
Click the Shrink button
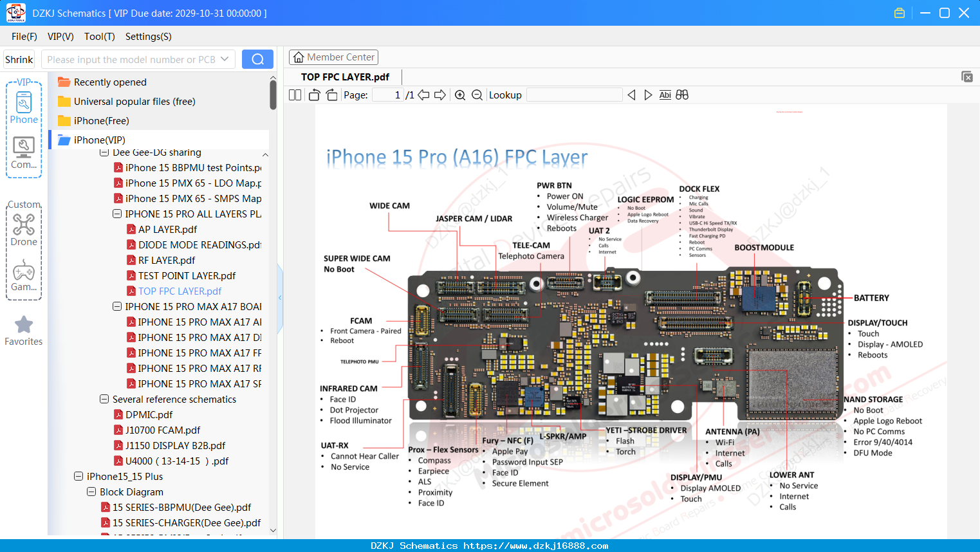(19, 59)
